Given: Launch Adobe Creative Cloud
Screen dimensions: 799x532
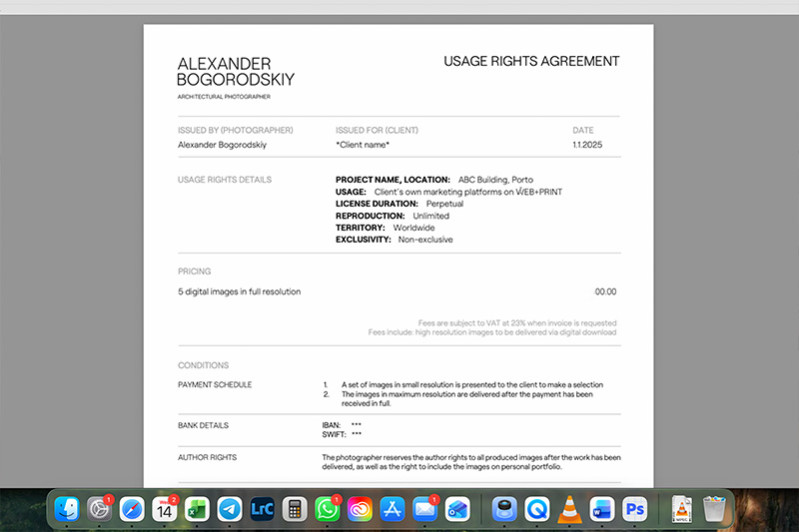Looking at the screenshot, I should [x=360, y=510].
